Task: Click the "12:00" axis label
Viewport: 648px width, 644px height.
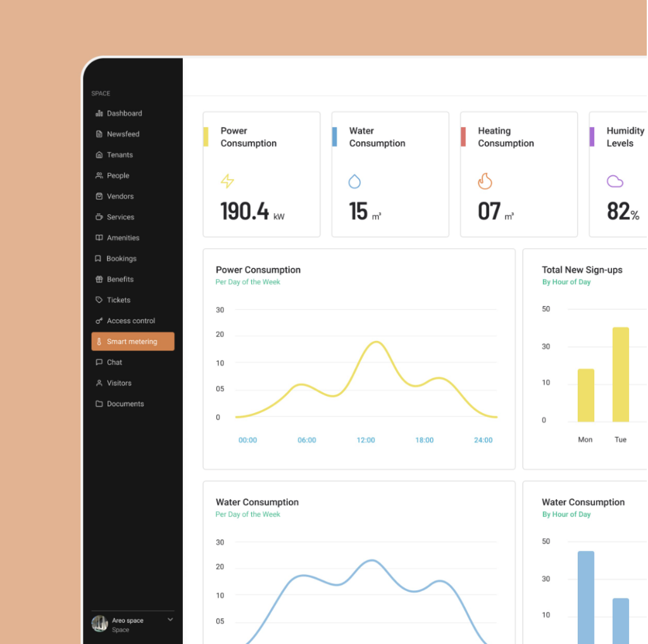Action: (x=366, y=440)
